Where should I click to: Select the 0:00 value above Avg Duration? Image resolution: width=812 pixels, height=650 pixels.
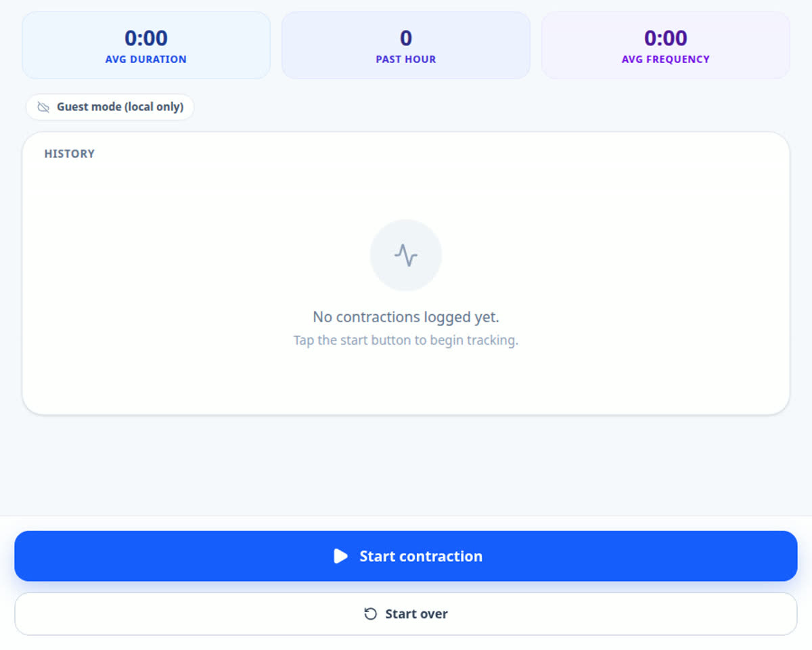(146, 38)
